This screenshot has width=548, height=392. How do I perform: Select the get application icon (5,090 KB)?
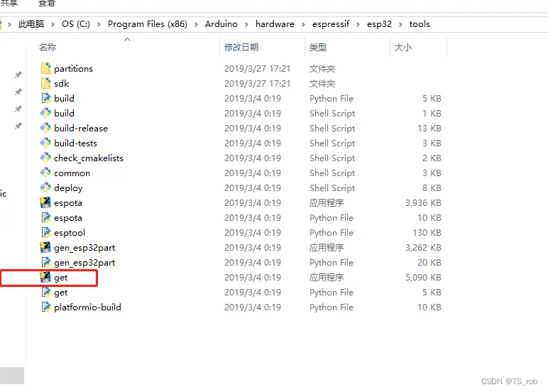point(45,277)
